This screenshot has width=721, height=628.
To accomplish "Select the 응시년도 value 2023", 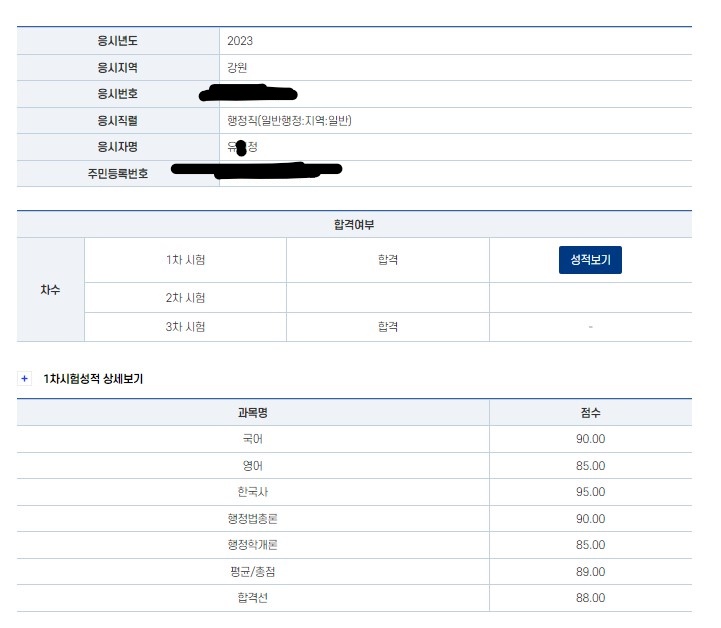I will coord(240,41).
